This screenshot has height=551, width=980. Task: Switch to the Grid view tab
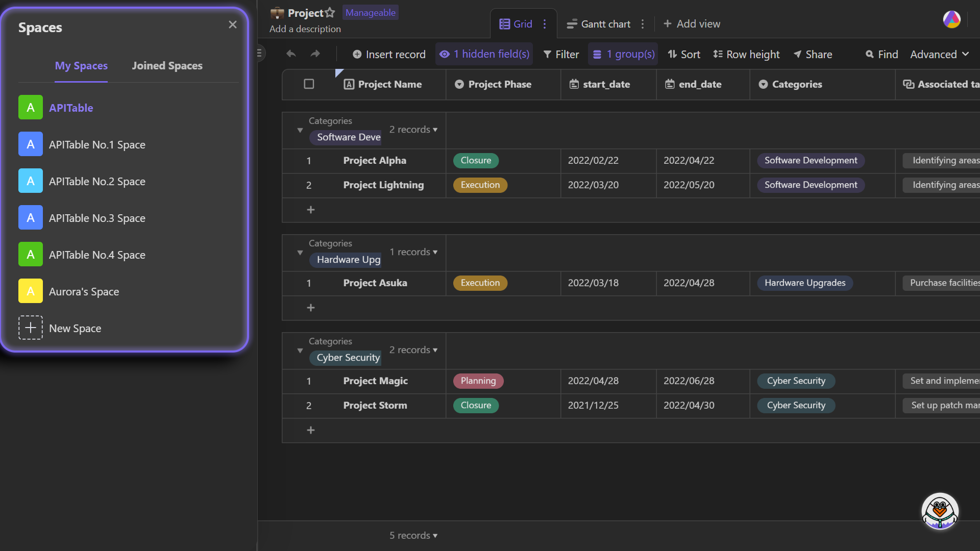[516, 24]
